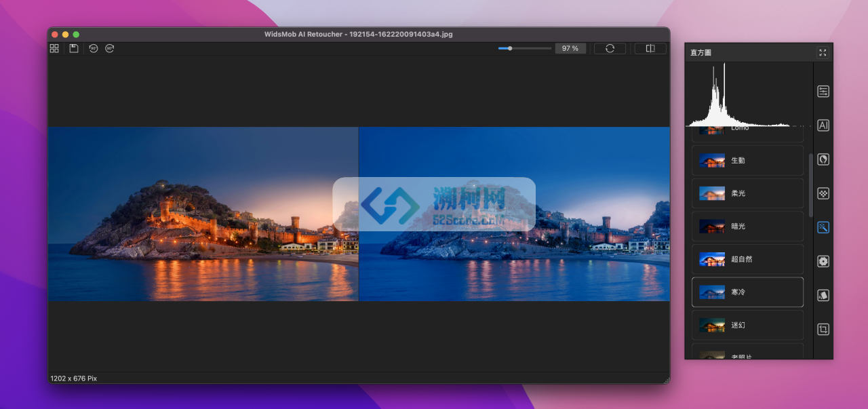
Task: Select the crop tool icon
Action: pyautogui.click(x=823, y=330)
